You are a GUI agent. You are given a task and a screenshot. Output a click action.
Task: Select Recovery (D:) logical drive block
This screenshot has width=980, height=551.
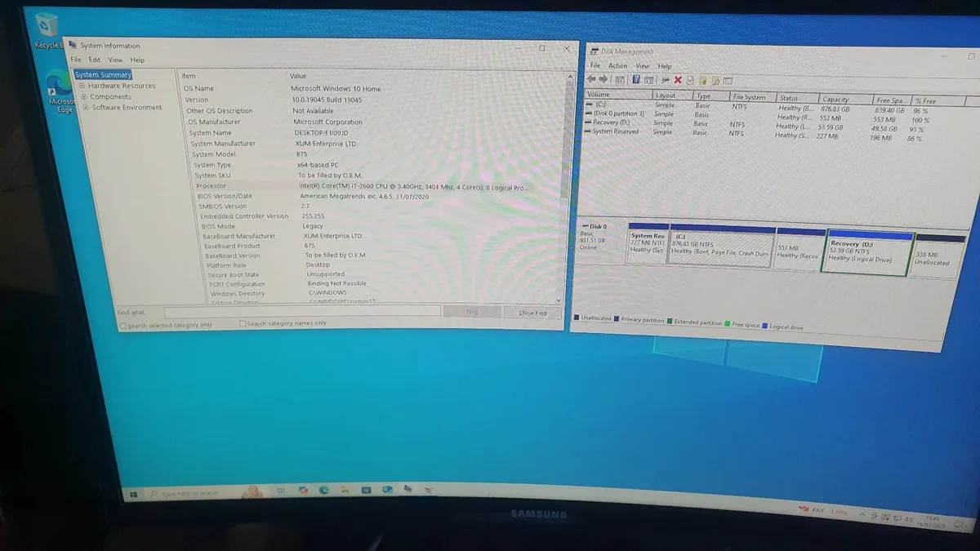pos(867,253)
